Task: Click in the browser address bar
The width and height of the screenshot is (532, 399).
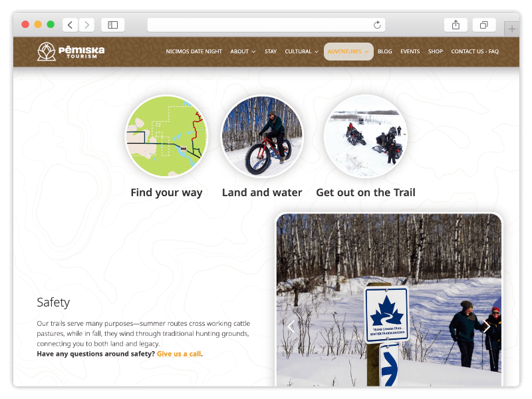Action: coord(259,25)
